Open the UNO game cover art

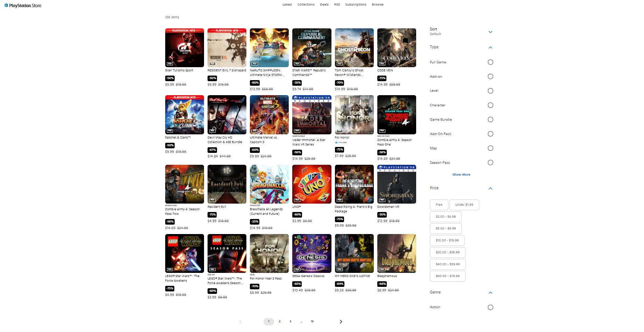tap(311, 184)
